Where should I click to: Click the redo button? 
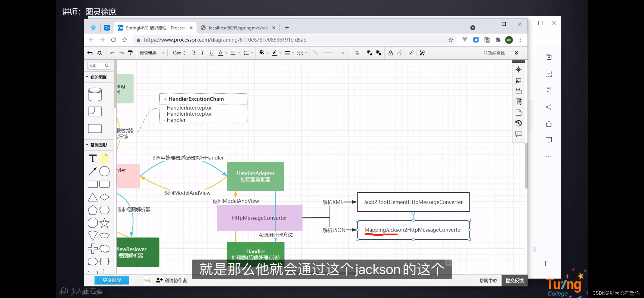coord(122,53)
